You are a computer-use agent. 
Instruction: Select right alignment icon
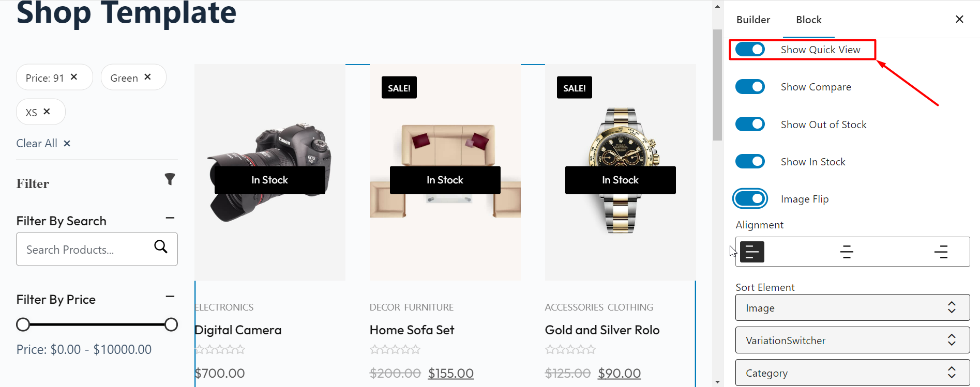[941, 252]
